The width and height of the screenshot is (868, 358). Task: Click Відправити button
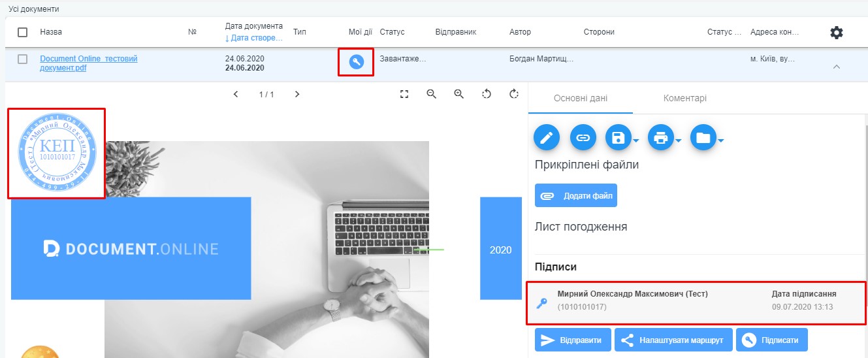coord(573,340)
